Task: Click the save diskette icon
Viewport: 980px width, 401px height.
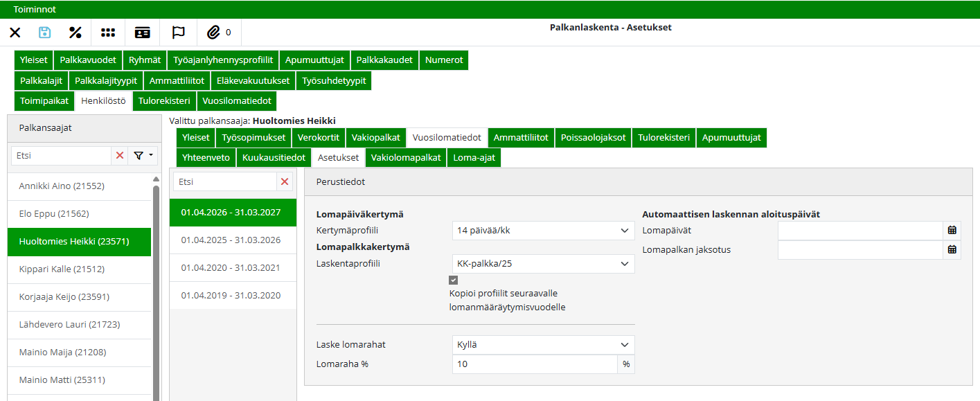Action: (45, 32)
